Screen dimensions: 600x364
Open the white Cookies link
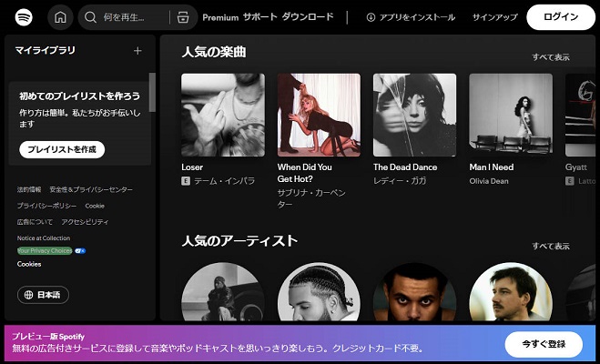point(29,264)
